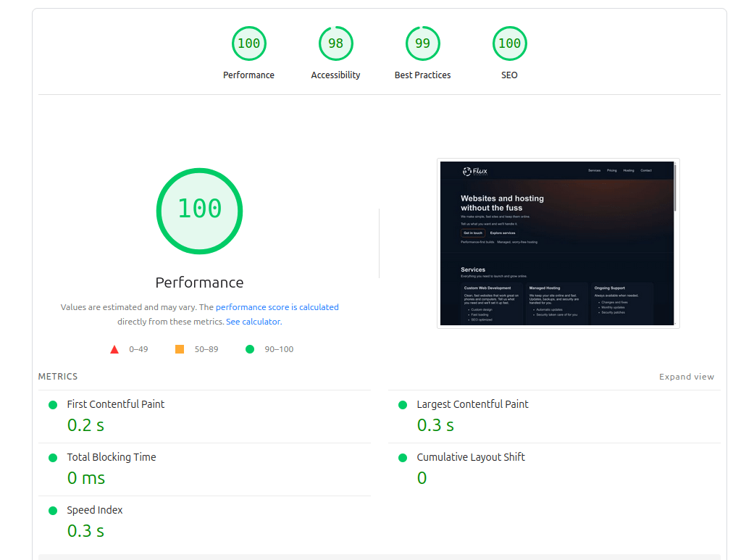Open the 'performance score is calculated' link
The image size is (754, 560).
click(x=277, y=307)
